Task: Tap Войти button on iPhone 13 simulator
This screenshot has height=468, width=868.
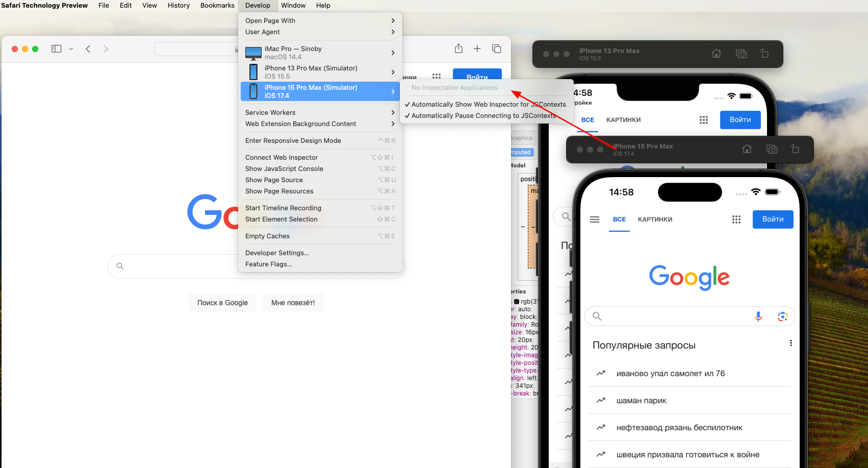Action: [x=740, y=120]
